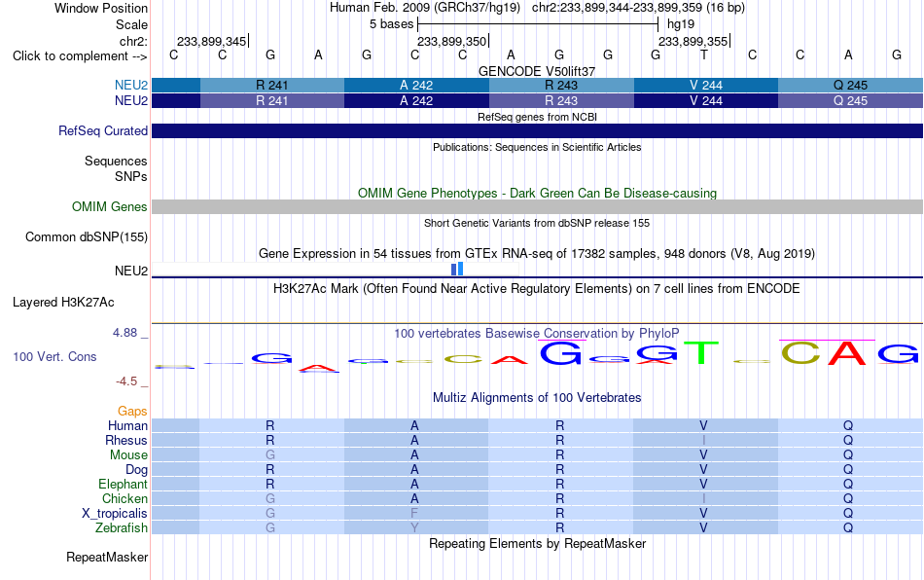The height and width of the screenshot is (580, 924).
Task: Click the chr2:233,899,344-233,899,359 position text
Action: pos(638,8)
